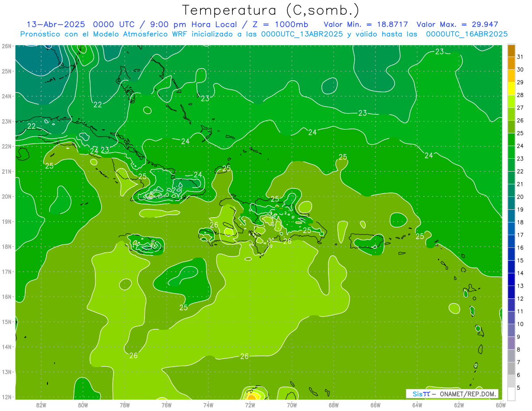Click "0000UTC_16ABR2025" valid-until time text
Image resolution: width=532 pixels, height=411 pixels.
467,34
